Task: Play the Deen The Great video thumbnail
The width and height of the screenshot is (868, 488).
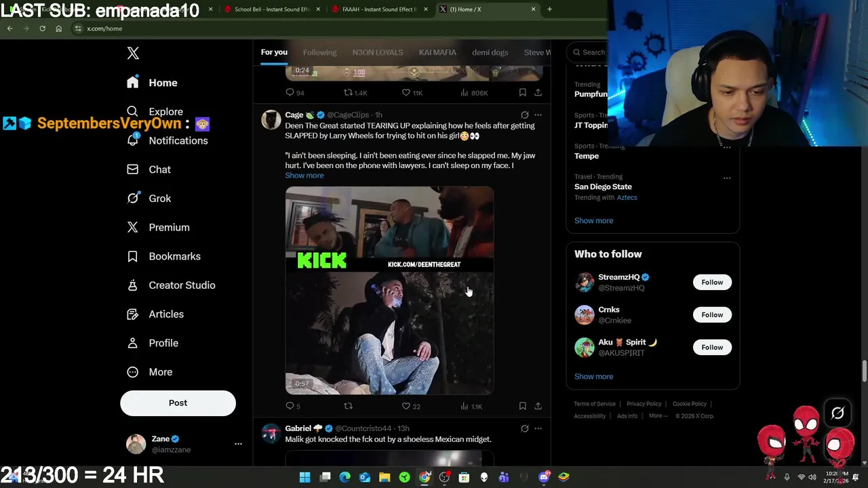Action: [389, 290]
